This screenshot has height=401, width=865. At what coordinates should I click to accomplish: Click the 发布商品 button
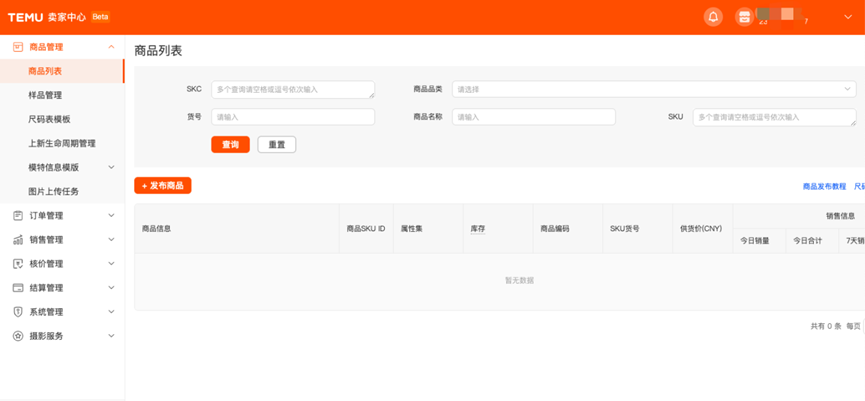coord(163,186)
